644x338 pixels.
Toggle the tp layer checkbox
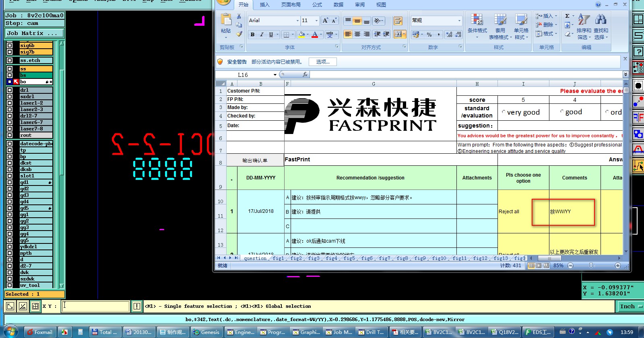tap(10, 150)
